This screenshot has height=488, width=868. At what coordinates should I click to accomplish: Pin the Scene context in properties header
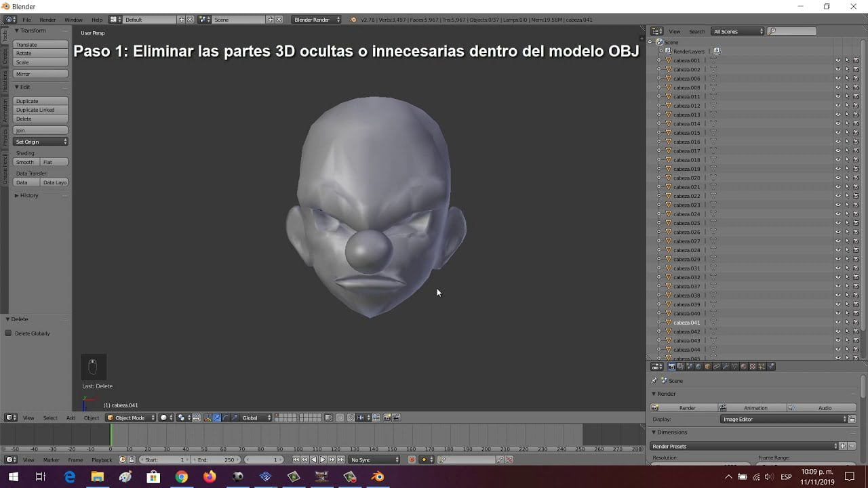654,380
